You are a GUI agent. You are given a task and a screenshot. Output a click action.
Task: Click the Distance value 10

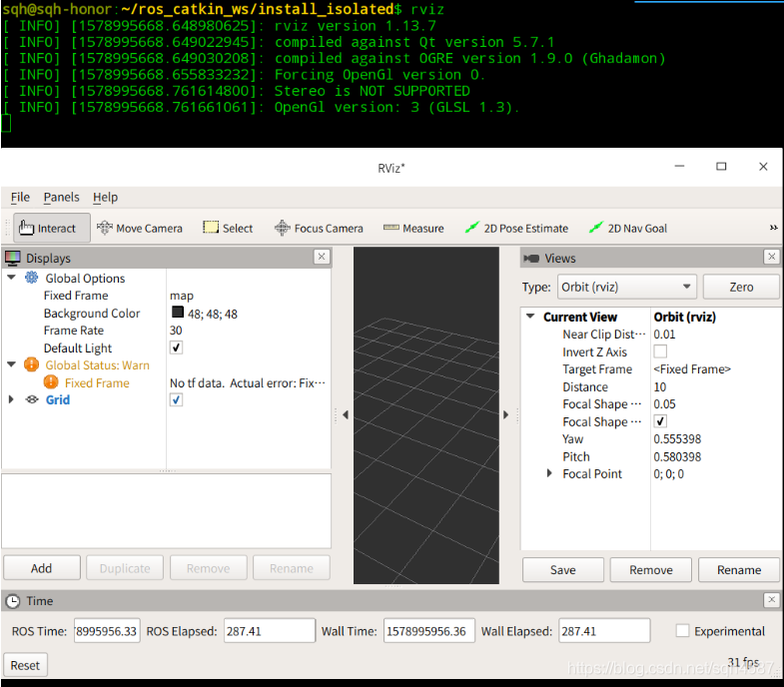point(660,387)
